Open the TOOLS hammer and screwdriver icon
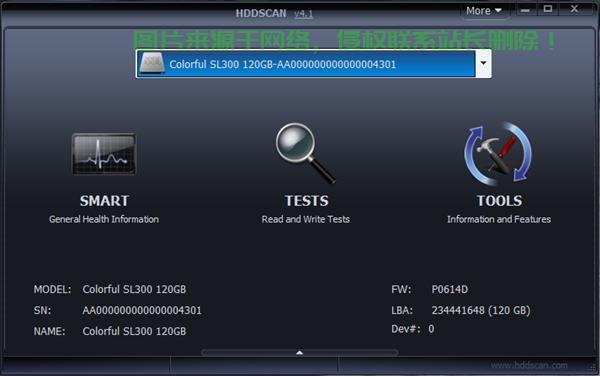 [498, 154]
